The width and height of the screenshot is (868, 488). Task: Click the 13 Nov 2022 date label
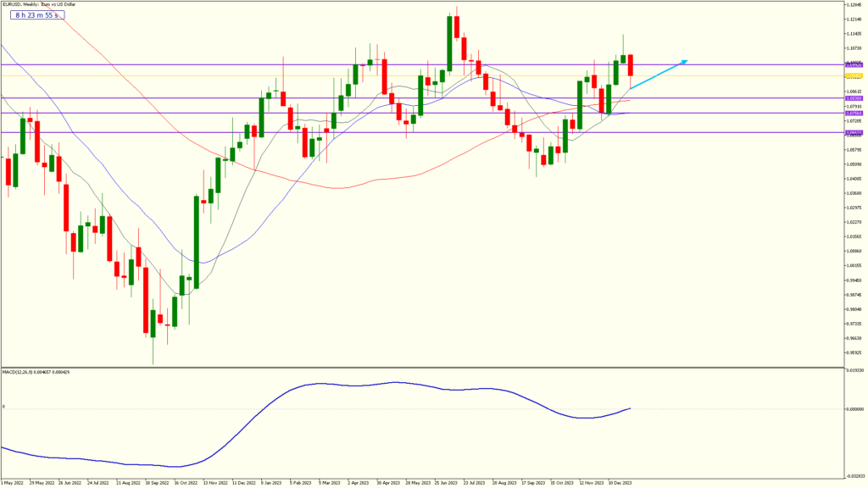coord(214,482)
